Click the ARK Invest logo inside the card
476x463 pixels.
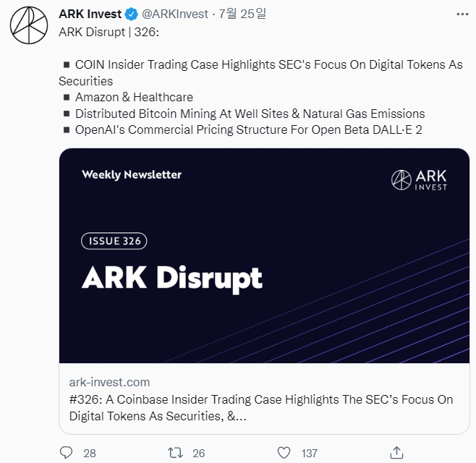419,179
